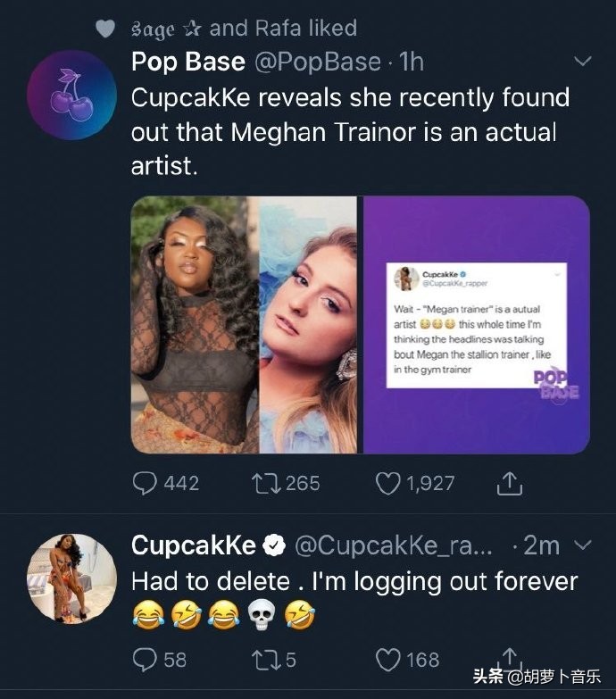Click the CupcakKe display name

pos(194,545)
